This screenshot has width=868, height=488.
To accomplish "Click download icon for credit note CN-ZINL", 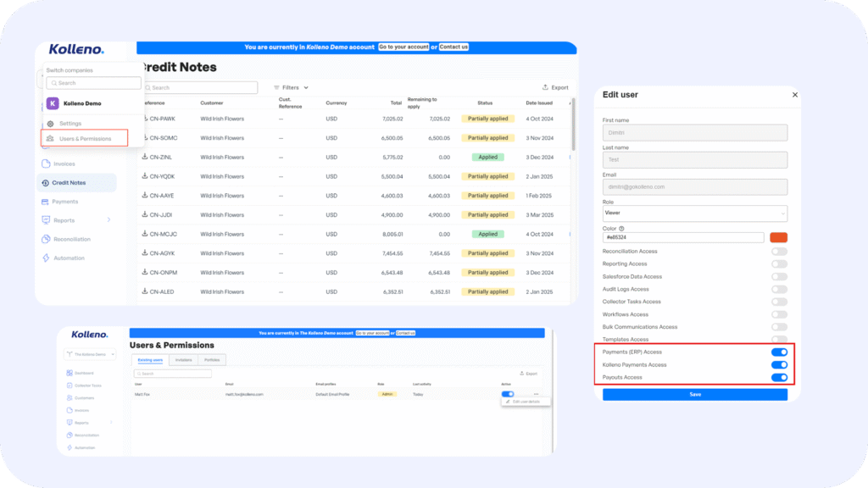I will [145, 158].
